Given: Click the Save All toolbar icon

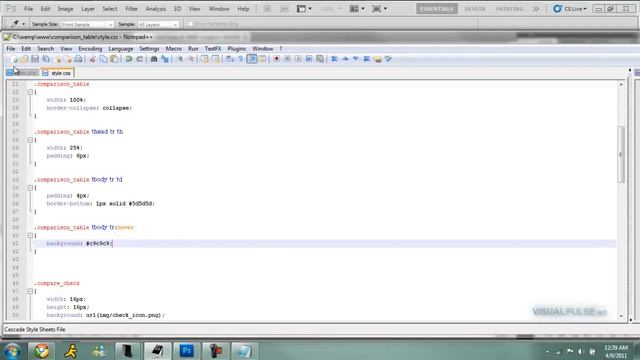Looking at the screenshot, I should click(46, 59).
